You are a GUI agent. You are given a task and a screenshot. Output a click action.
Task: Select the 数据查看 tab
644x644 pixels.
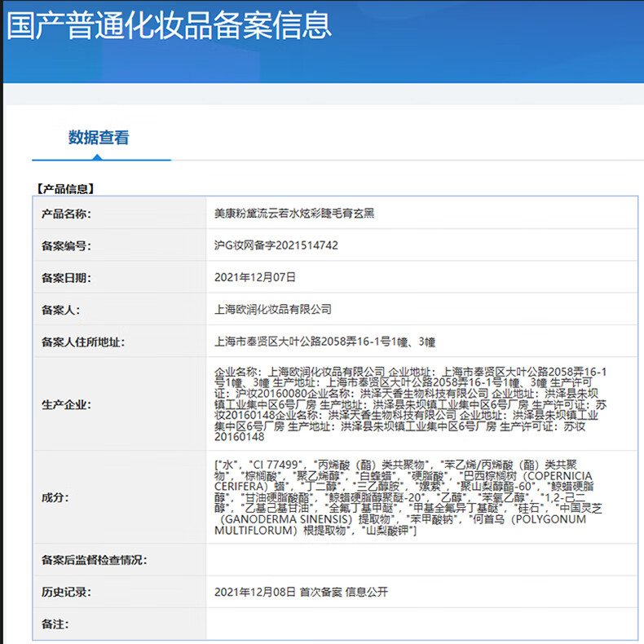[x=99, y=137]
